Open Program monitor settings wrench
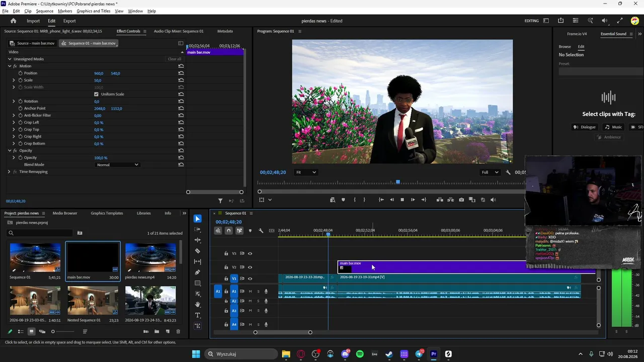Screen dimensions: 644x362 [x=508, y=172]
